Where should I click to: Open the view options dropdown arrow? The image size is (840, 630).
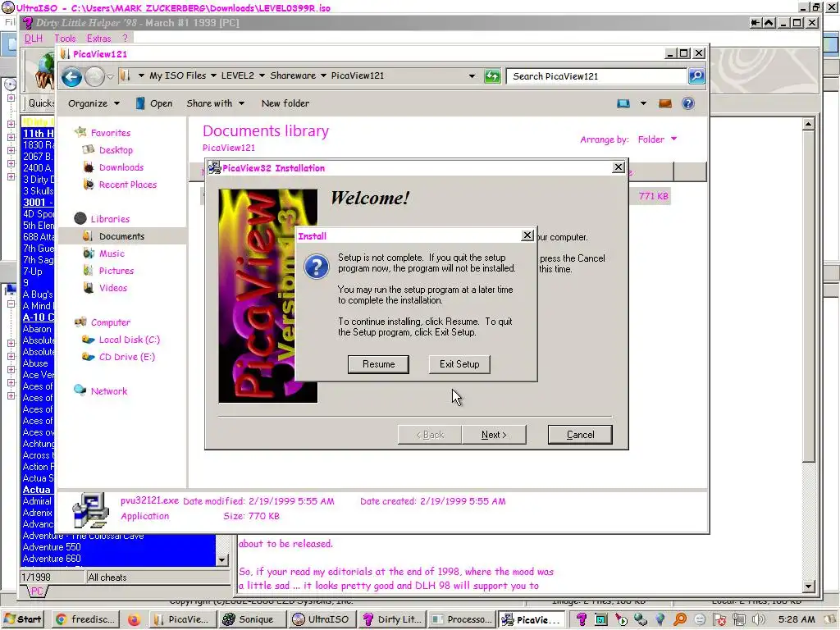[643, 103]
